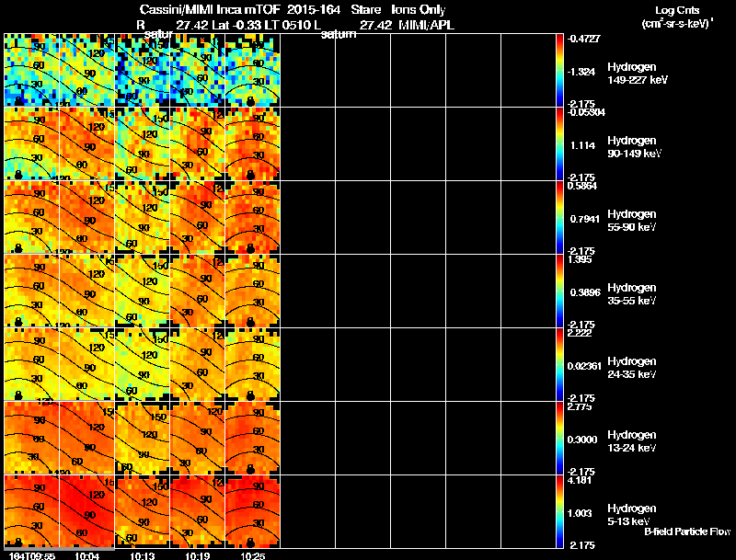Select the 10:13 panel of Hydrogen 90-149 keV
The width and height of the screenshot is (736, 560).
pyautogui.click(x=143, y=143)
